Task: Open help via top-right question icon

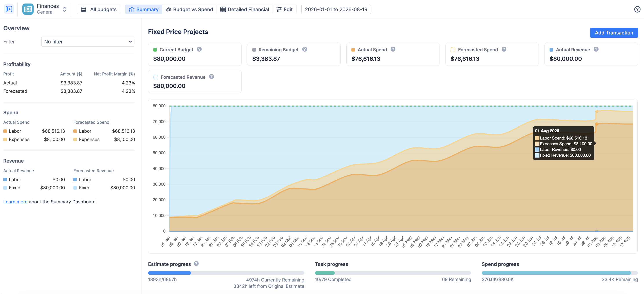Action: click(637, 9)
